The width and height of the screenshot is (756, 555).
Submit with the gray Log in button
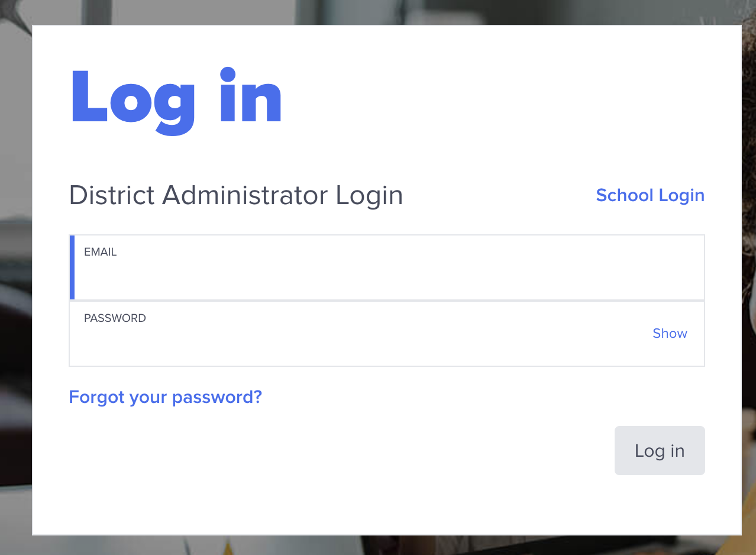660,450
